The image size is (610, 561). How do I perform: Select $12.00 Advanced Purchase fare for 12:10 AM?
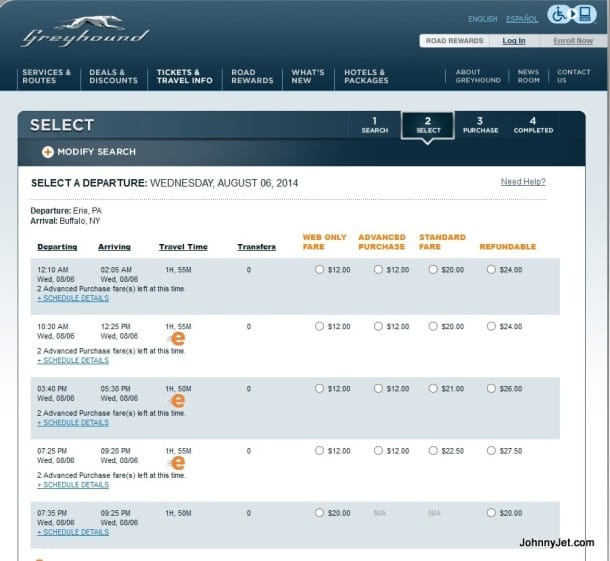(x=378, y=269)
